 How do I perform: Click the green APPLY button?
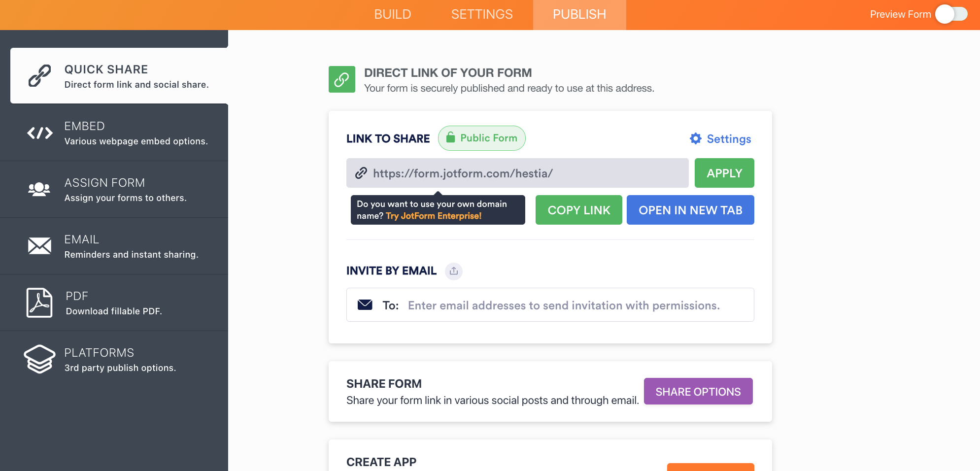724,173
